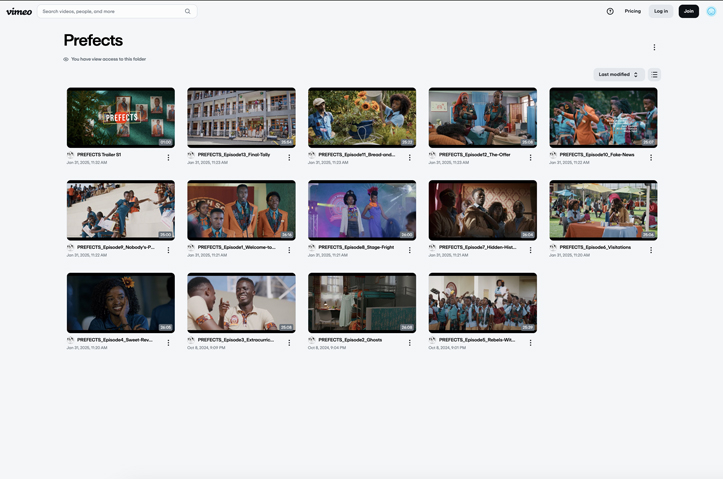Image resolution: width=723 pixels, height=479 pixels.
Task: Click the search magnifier icon
Action: point(188,12)
